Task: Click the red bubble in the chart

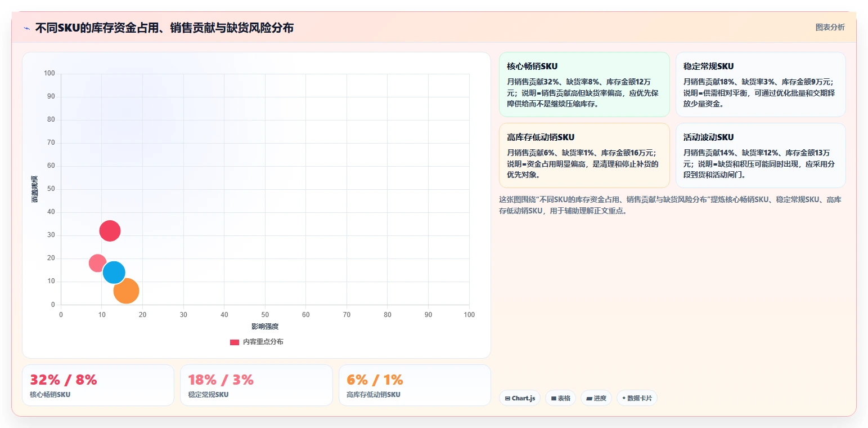Action: pos(110,230)
